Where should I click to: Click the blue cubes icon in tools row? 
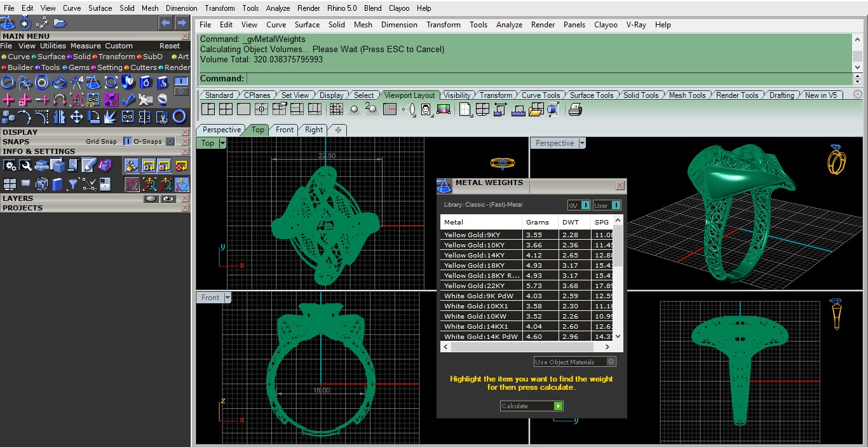coord(8,117)
